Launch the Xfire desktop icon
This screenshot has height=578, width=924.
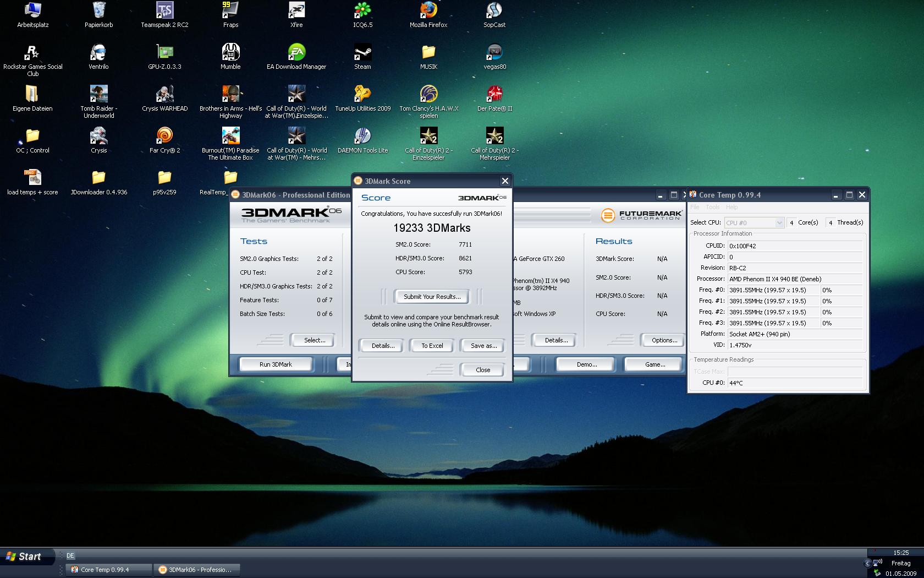[296, 14]
